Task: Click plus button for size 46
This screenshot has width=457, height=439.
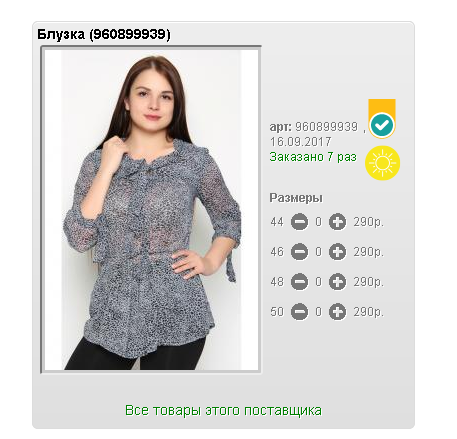Action: 337,252
